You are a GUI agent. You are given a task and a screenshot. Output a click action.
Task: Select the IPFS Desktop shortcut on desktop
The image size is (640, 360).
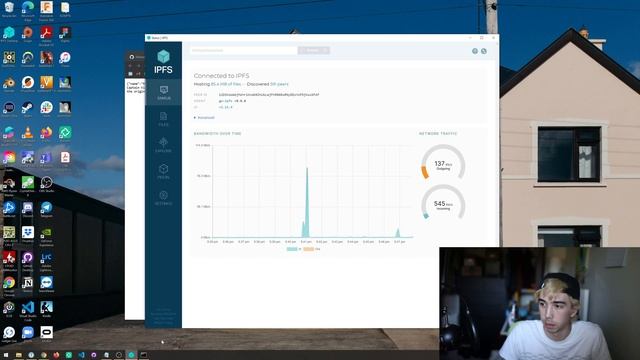9,35
